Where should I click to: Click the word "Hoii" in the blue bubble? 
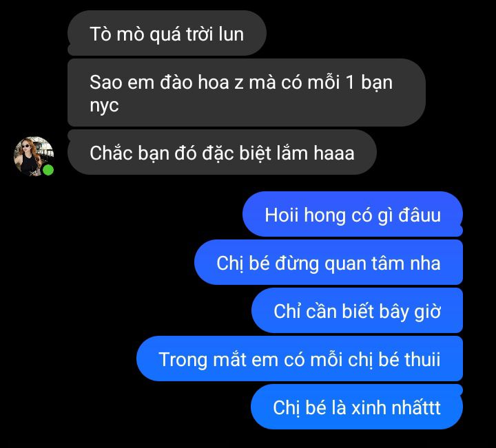coord(282,215)
